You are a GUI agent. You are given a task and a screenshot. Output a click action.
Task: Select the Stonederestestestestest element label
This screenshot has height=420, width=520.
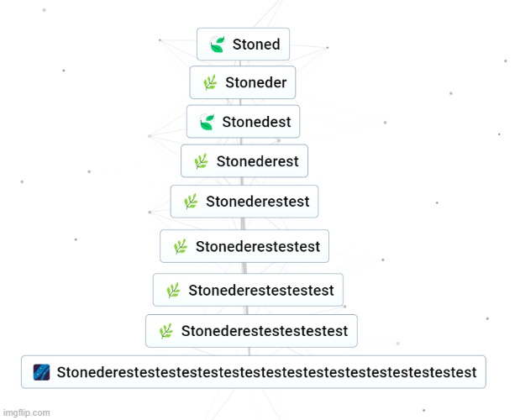click(264, 331)
